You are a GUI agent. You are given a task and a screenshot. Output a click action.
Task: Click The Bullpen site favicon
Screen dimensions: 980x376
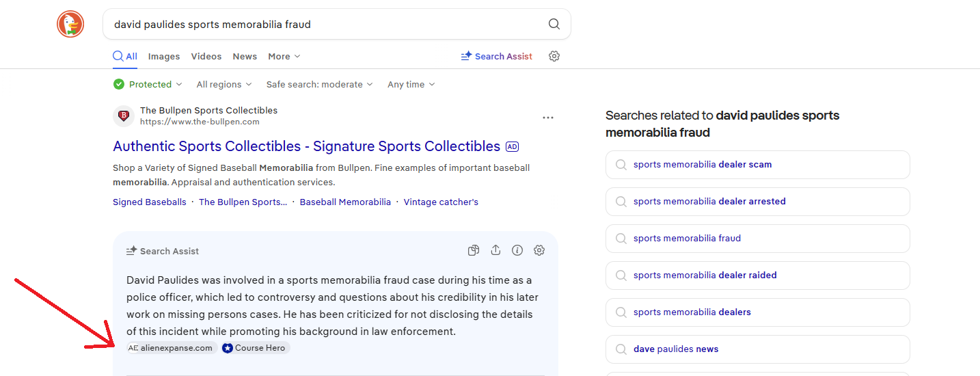click(x=123, y=116)
